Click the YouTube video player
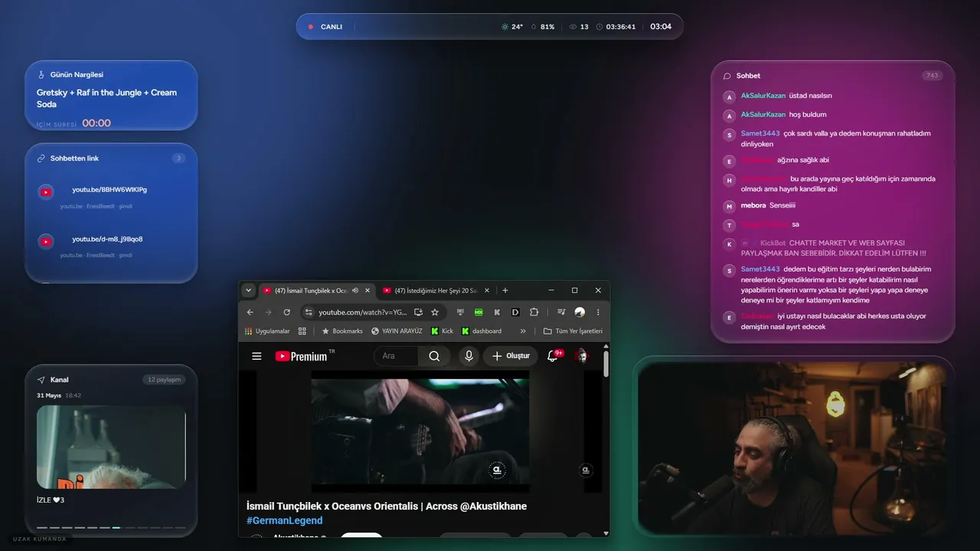 click(x=420, y=430)
